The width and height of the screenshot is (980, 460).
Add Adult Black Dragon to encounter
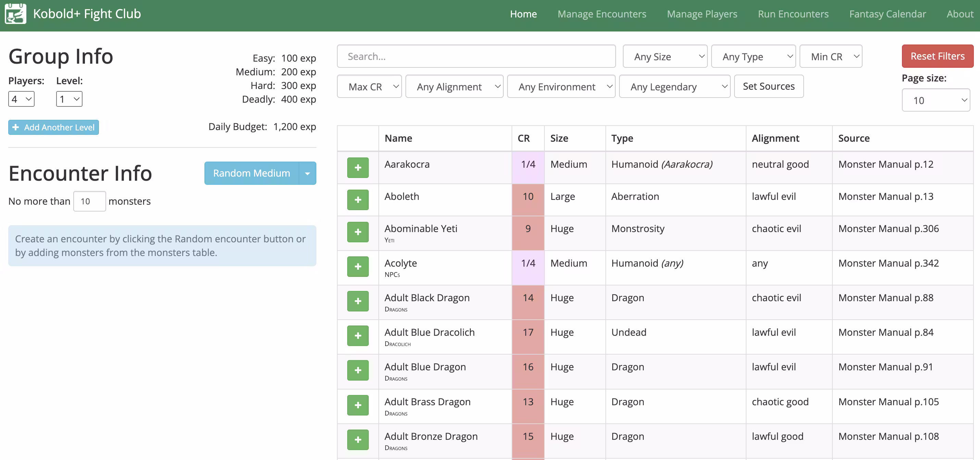tap(357, 301)
